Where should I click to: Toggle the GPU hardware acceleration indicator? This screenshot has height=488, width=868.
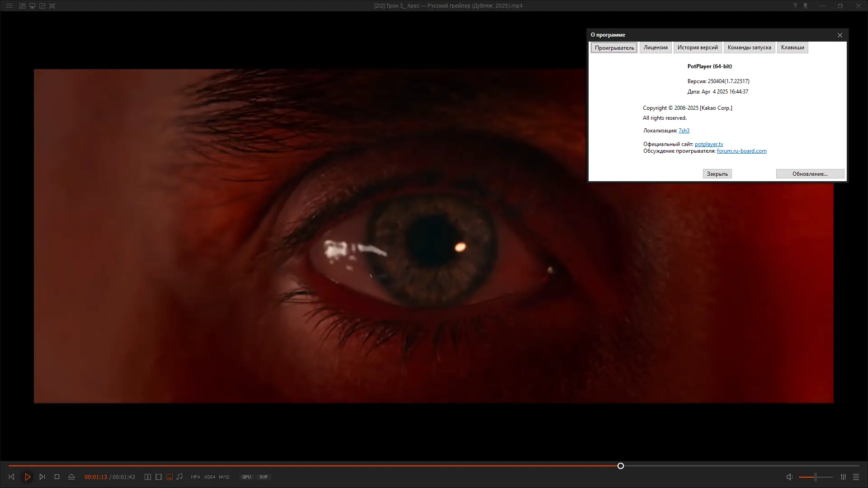(246, 477)
